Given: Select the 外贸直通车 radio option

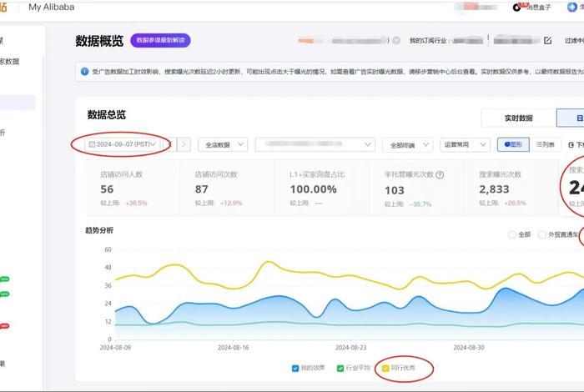Looking at the screenshot, I should (542, 234).
